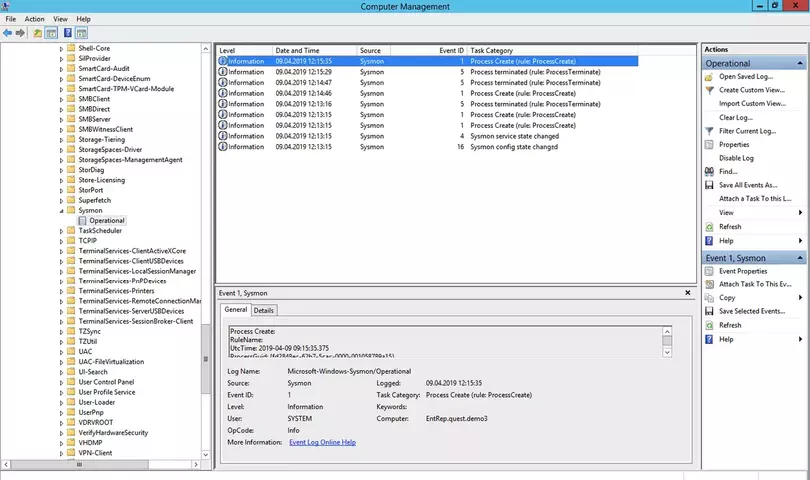Click the tree pane vertical scrollbar thumb
The image size is (810, 480).
pos(206,359)
